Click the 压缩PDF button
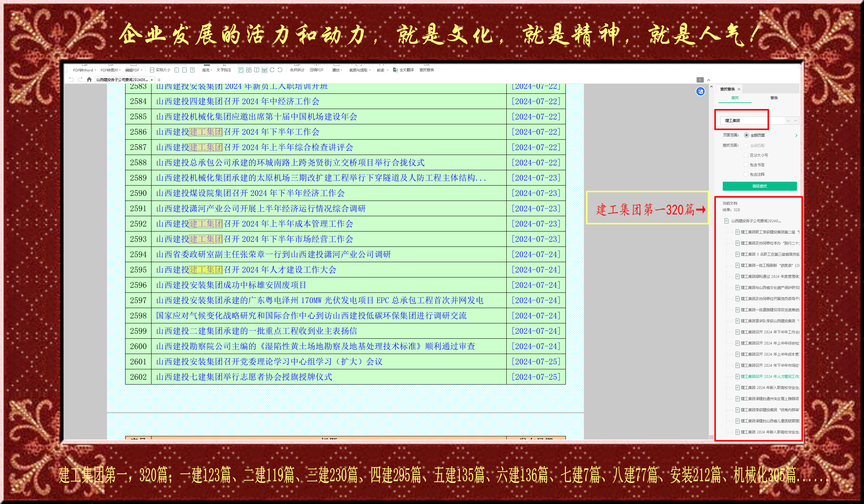Viewport: 864px width, 504px height. (x=316, y=70)
